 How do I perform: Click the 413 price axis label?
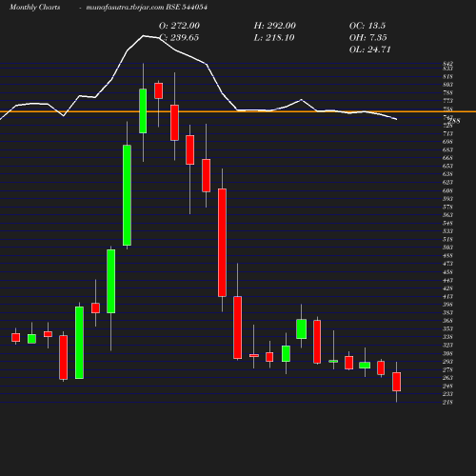[x=447, y=296]
